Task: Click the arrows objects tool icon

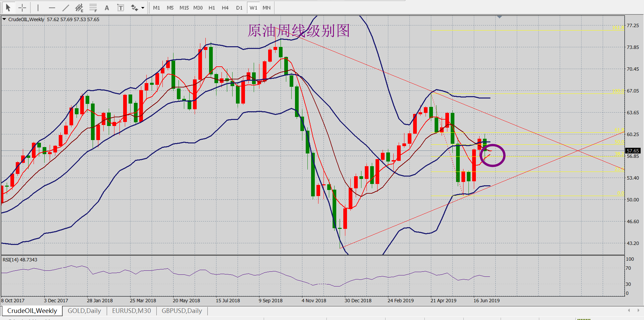Action: 134,7
